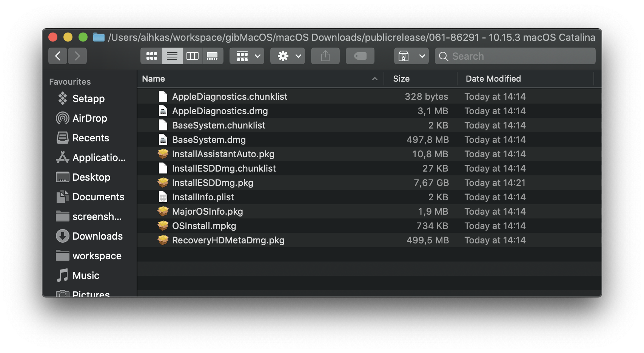The image size is (644, 353).
Task: Click the Recents sidebar icon
Action: click(x=63, y=138)
